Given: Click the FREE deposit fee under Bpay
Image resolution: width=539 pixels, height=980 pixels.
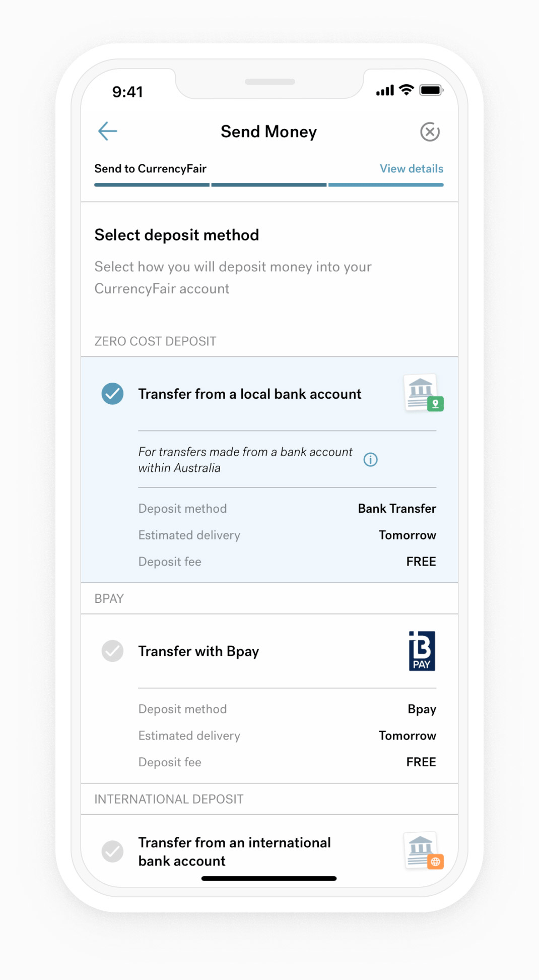Looking at the screenshot, I should (x=421, y=762).
